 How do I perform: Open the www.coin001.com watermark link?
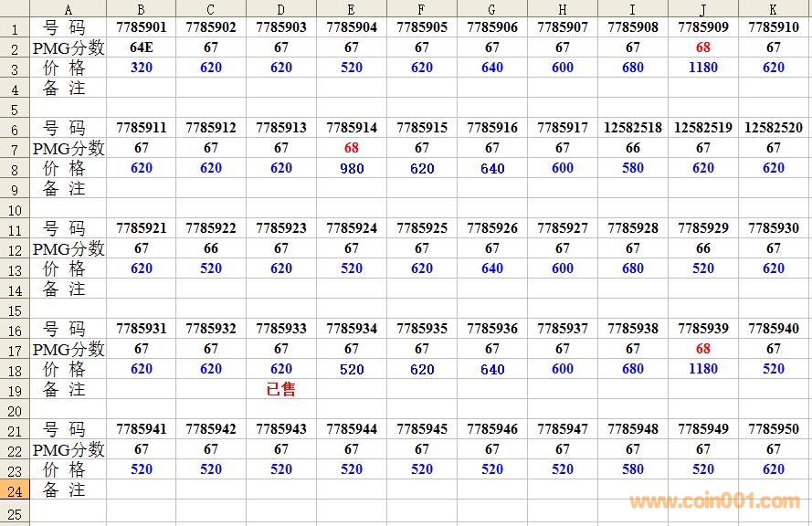point(714,501)
